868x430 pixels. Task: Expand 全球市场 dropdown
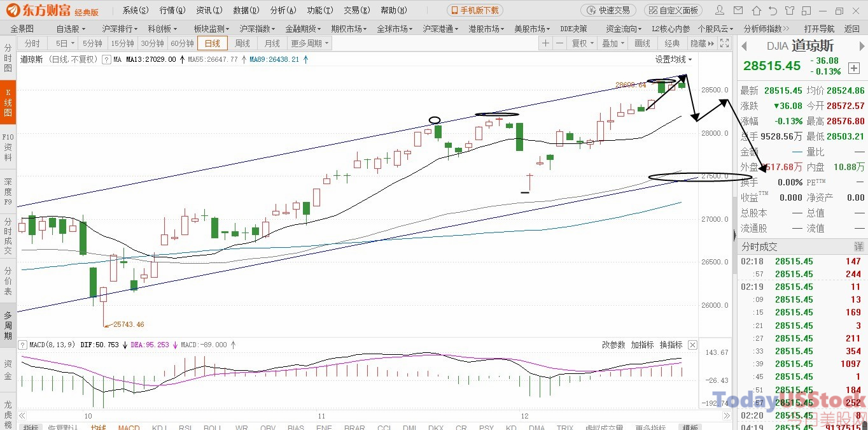coord(395,29)
